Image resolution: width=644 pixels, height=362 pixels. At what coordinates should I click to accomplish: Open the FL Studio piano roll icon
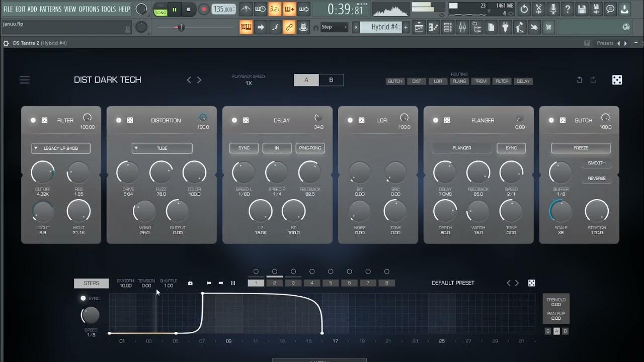coord(433,28)
